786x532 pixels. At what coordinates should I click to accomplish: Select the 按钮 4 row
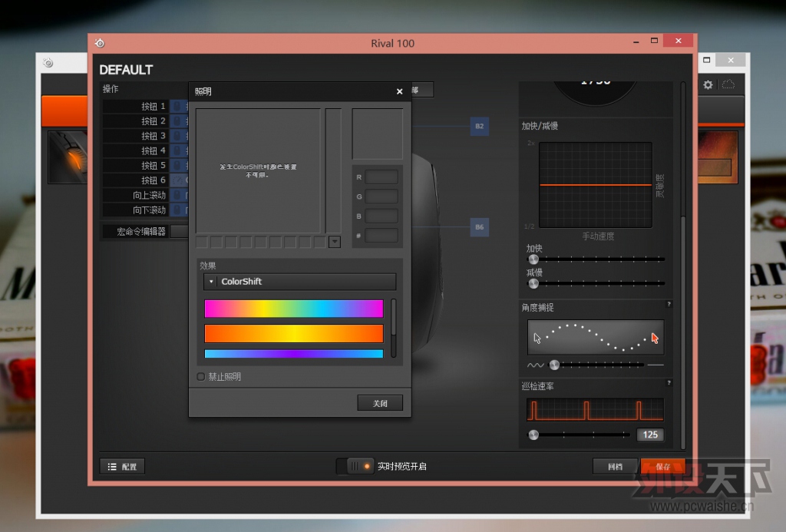point(145,150)
